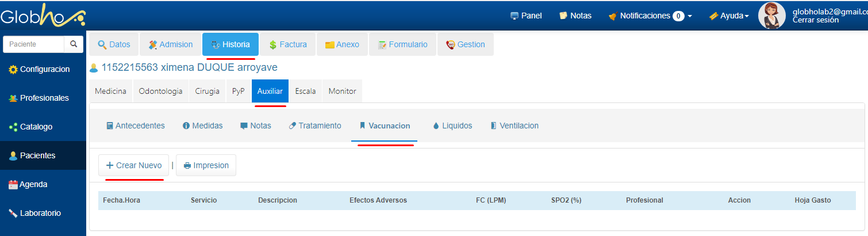868x236 pixels.
Task: Click Cerrar sesión link
Action: point(815,20)
